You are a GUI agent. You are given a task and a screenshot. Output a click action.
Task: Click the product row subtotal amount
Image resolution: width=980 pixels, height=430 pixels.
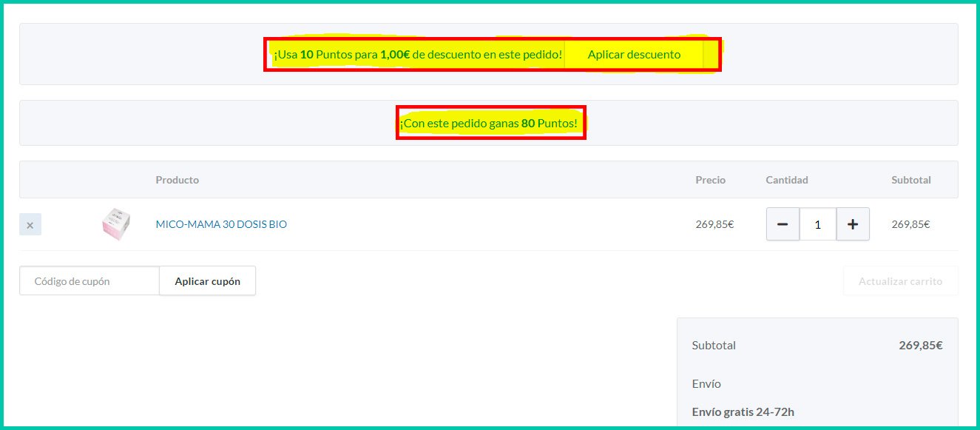[x=910, y=224]
